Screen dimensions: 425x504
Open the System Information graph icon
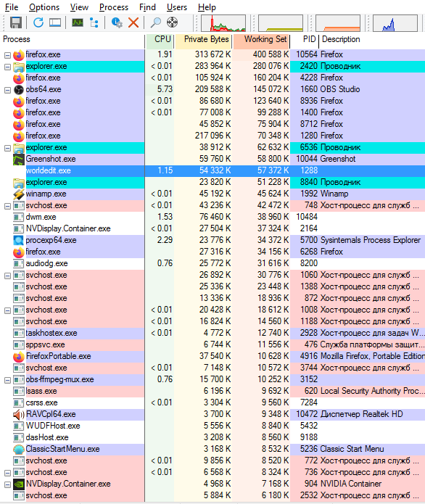[x=78, y=22]
